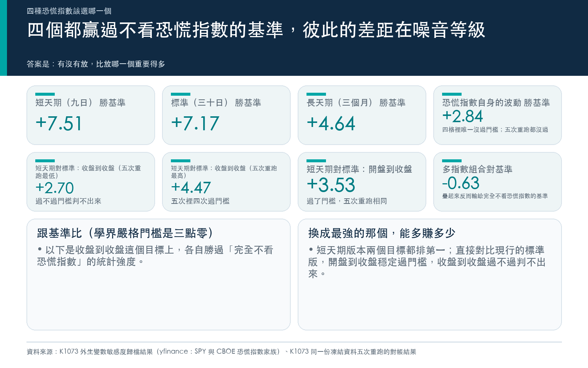Click the bullet starting 以下是收盤到收盤這個目標上

tap(155, 256)
